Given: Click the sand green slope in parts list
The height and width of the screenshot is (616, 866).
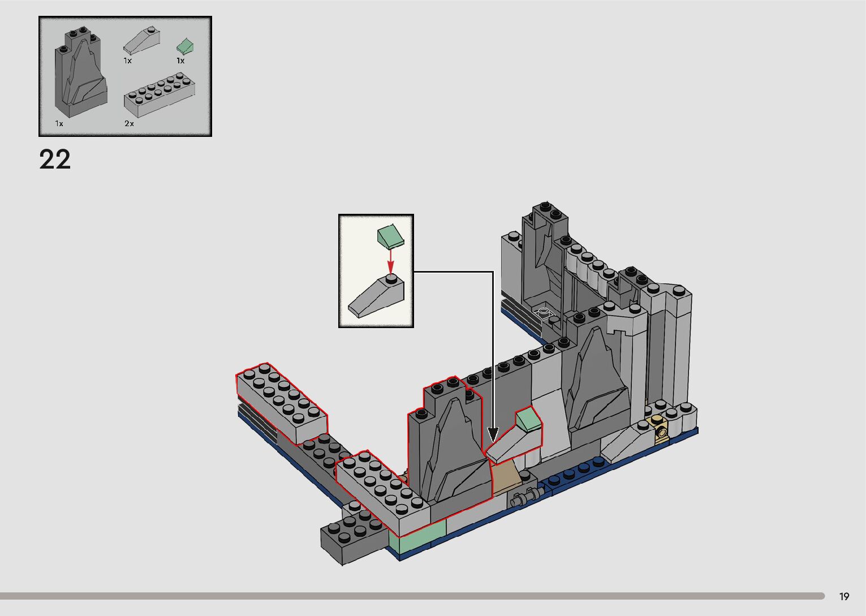Looking at the screenshot, I should coord(185,46).
